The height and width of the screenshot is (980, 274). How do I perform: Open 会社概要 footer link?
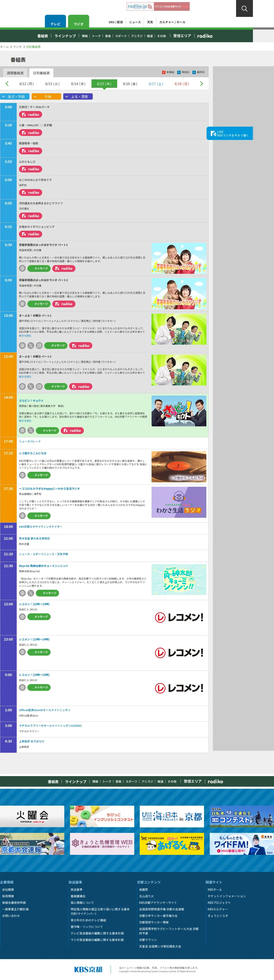tap(8, 889)
